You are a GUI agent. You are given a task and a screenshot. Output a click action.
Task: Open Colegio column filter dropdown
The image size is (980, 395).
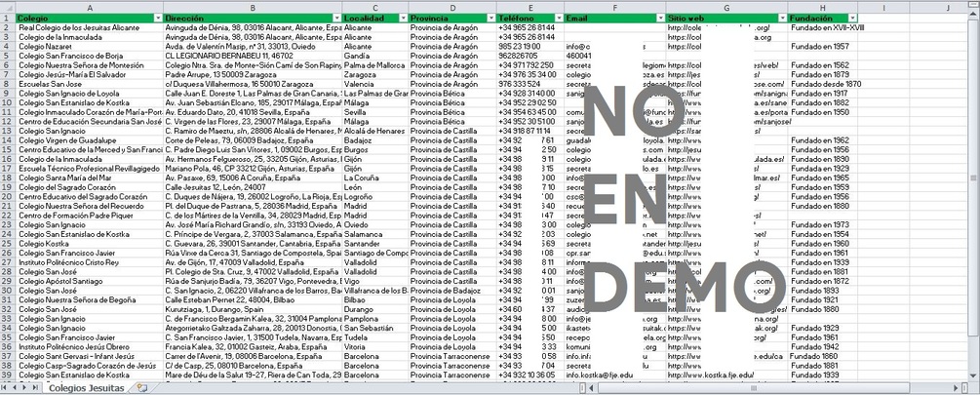[x=158, y=19]
